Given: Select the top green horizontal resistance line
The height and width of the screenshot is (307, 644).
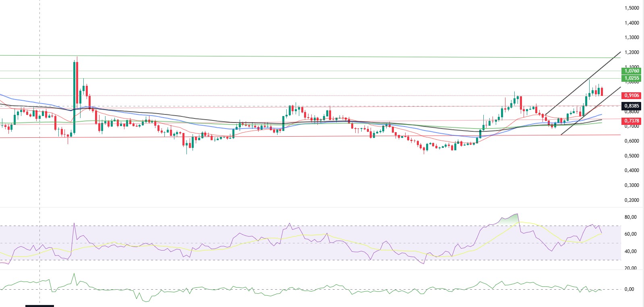Looking at the screenshot, I should tap(310, 56).
